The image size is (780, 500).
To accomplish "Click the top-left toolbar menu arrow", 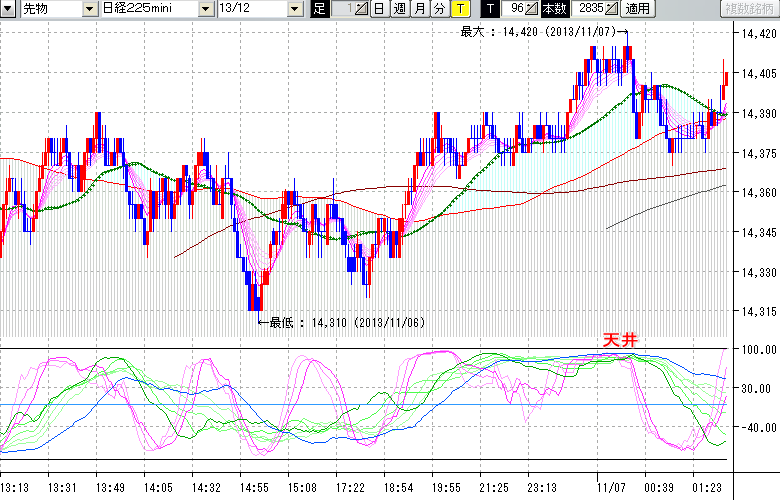I will coord(9,9).
